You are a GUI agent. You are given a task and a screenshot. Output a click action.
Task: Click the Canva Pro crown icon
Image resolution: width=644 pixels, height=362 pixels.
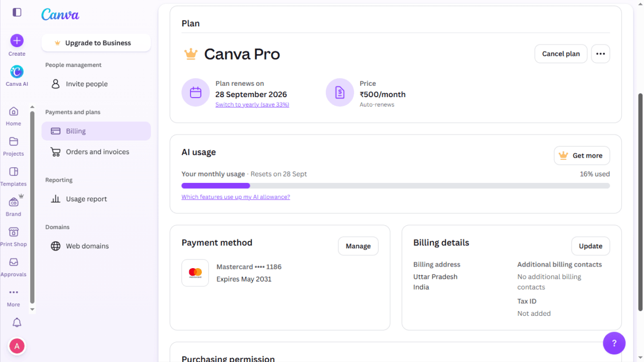click(x=191, y=54)
